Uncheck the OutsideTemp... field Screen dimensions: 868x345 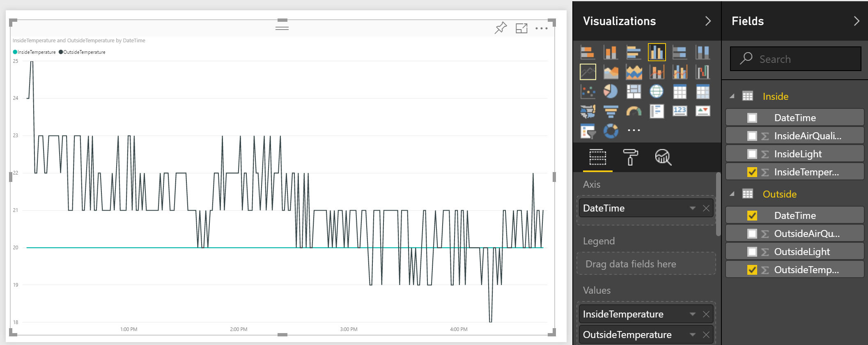click(752, 270)
